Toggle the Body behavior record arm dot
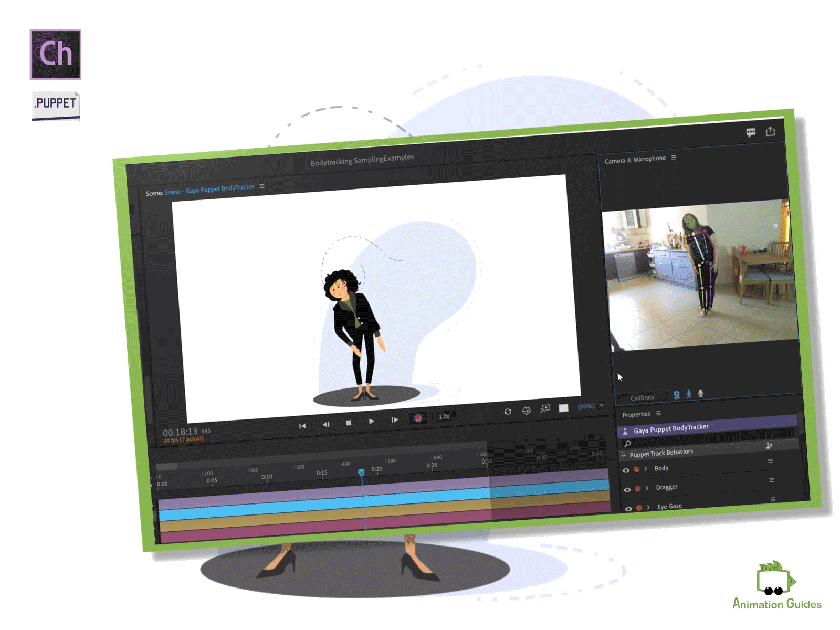Screen dimensions: 840x630 (x=636, y=469)
